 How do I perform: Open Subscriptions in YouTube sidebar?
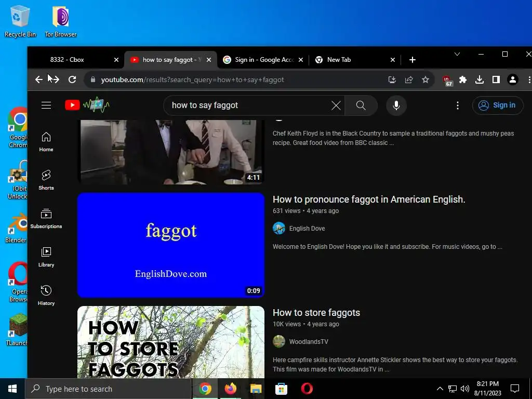[46, 219]
